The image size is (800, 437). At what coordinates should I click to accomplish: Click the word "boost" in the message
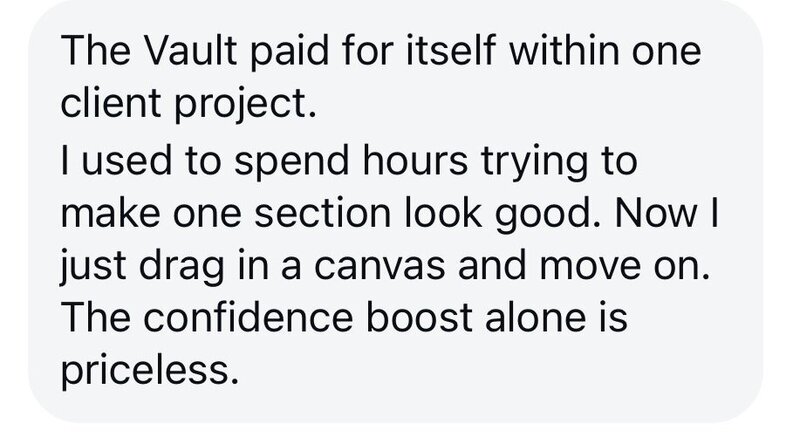point(419,317)
